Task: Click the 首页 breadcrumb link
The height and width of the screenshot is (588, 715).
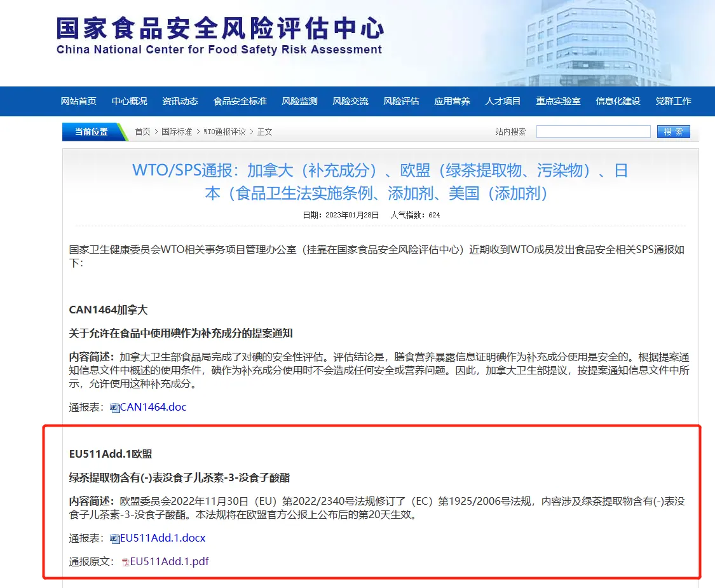Action: tap(142, 132)
